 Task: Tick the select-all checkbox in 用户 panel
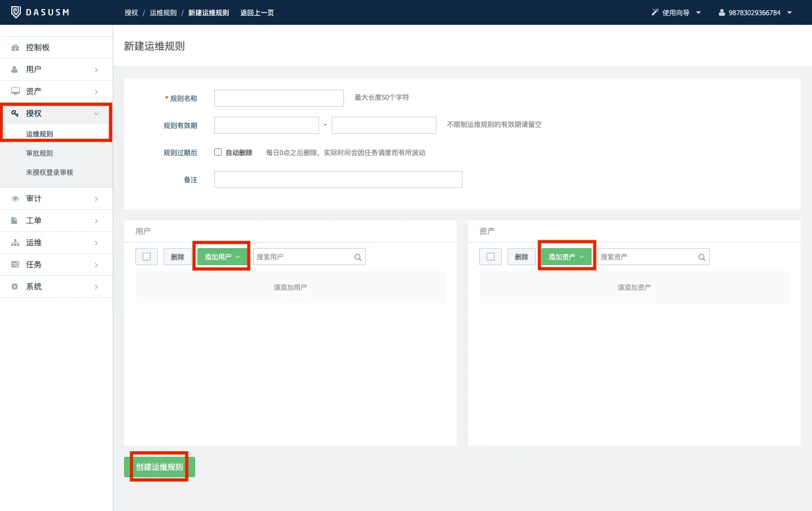[147, 257]
